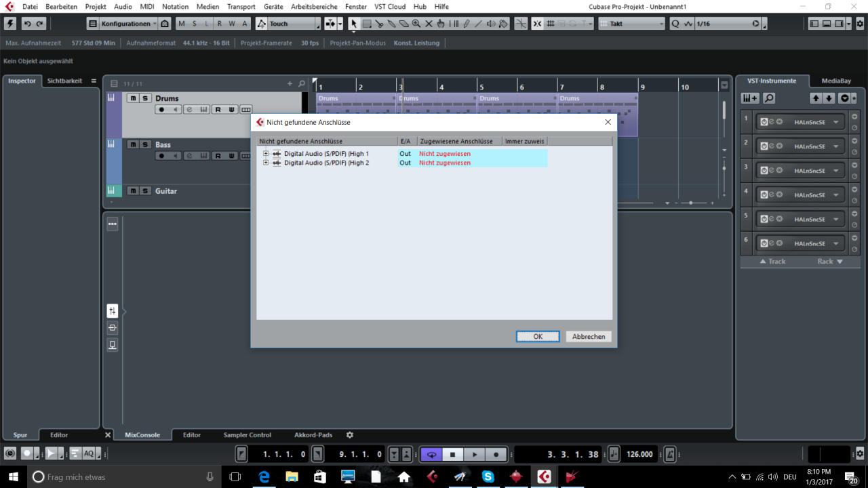
Task: Adjust the horizontal zoom slider
Action: pos(691,203)
